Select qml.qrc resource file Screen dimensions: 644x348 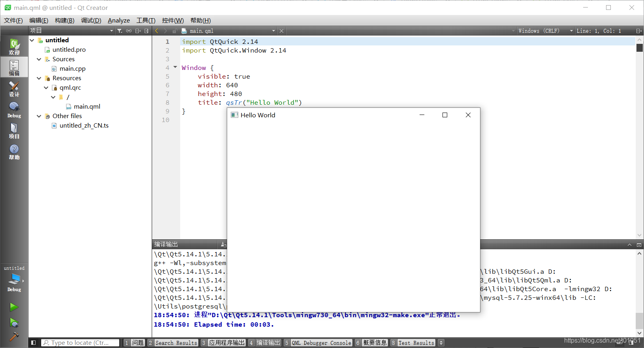[x=70, y=88]
